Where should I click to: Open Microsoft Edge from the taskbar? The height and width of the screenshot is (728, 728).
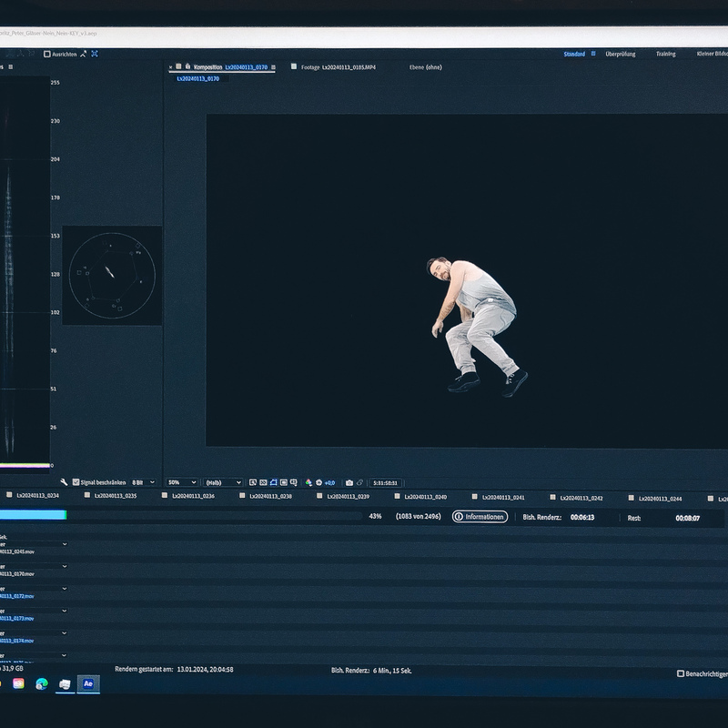[42, 683]
